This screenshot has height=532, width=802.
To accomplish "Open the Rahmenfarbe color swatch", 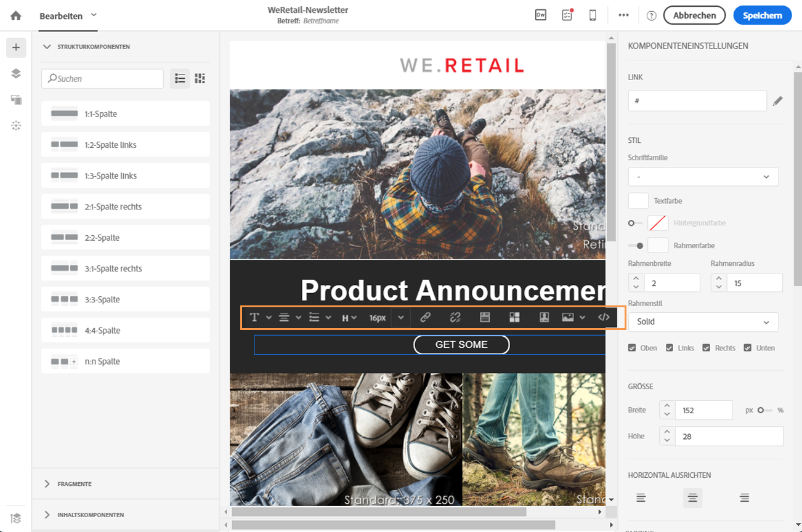I will pos(658,245).
